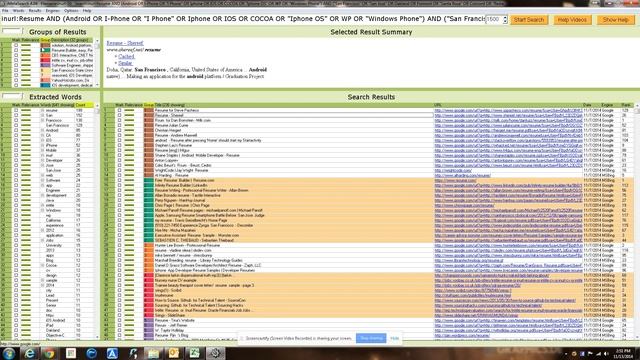The height and width of the screenshot is (360, 640).
Task: Select result 'Free Resume Builder | Resume.com'
Action: (x=184, y=180)
